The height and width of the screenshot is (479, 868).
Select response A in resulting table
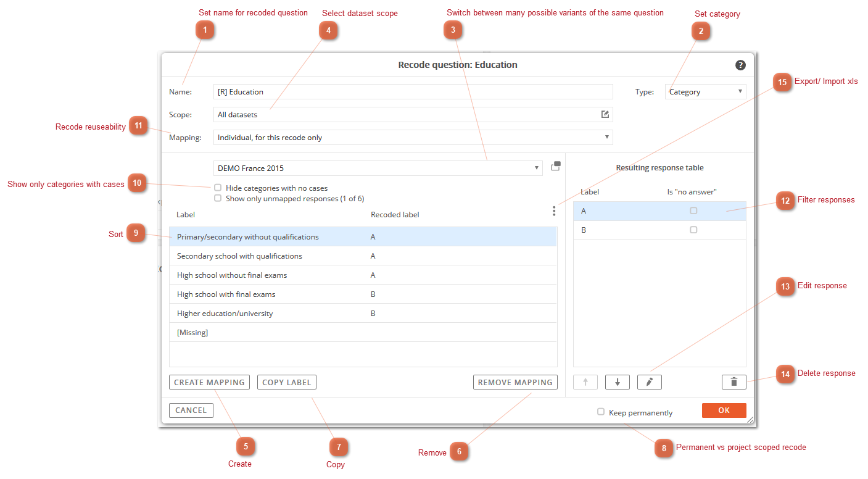[659, 211]
